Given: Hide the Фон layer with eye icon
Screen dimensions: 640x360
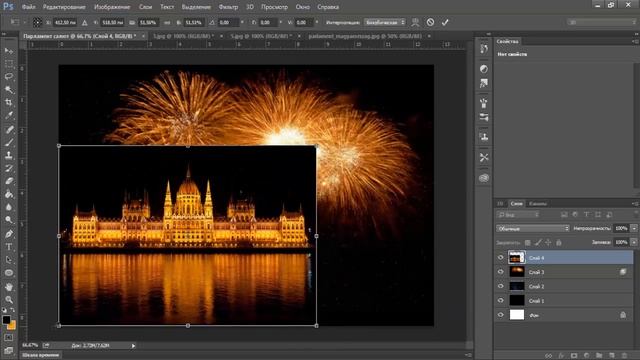Looking at the screenshot, I should [501, 315].
